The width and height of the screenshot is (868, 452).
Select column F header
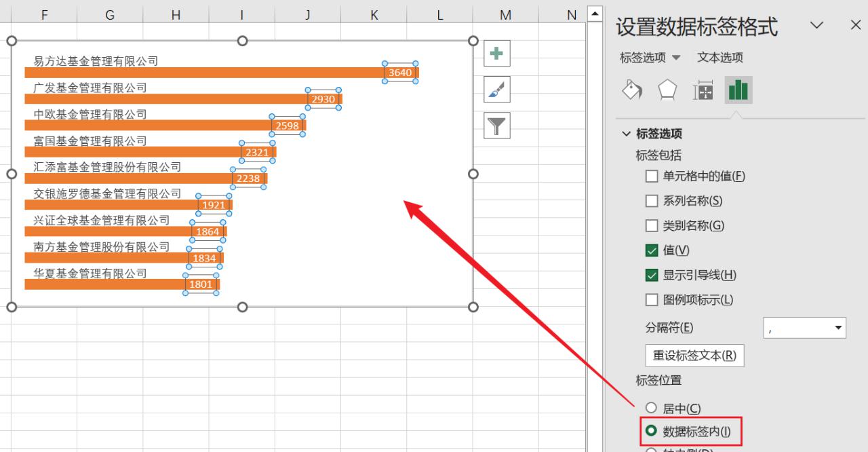click(x=45, y=14)
